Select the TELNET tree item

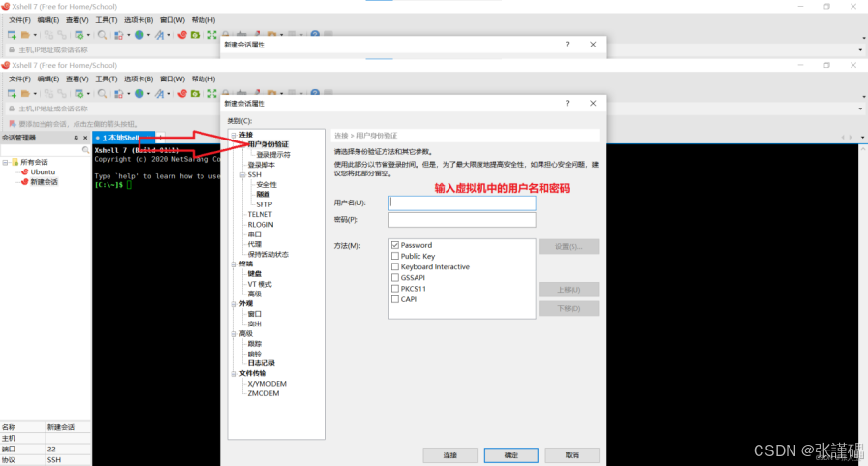260,214
